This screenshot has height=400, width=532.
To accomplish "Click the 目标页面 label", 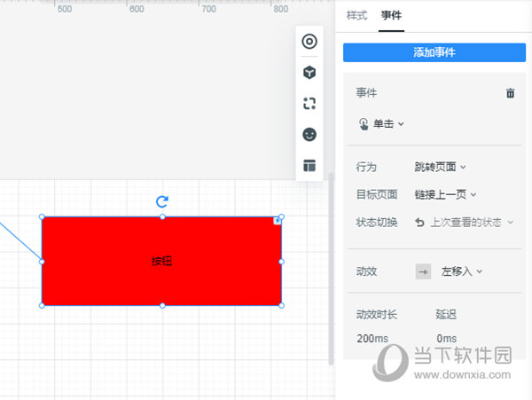I will [377, 195].
